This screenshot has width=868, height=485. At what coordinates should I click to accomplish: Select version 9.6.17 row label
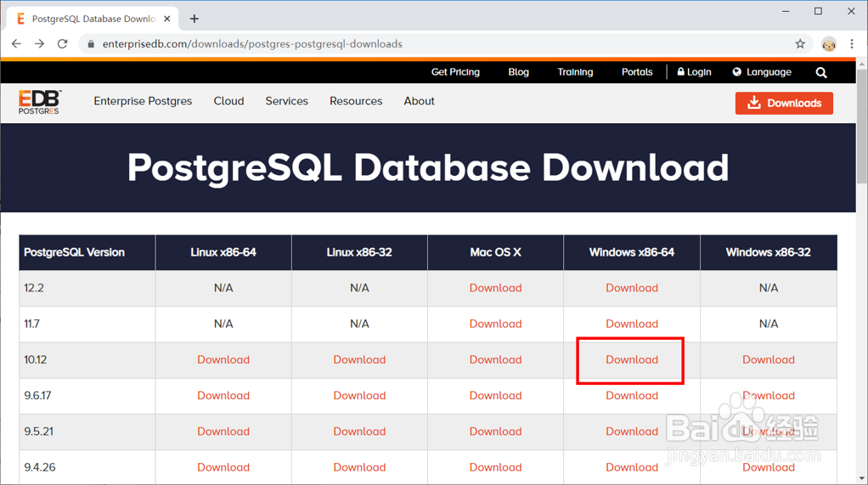pos(37,395)
